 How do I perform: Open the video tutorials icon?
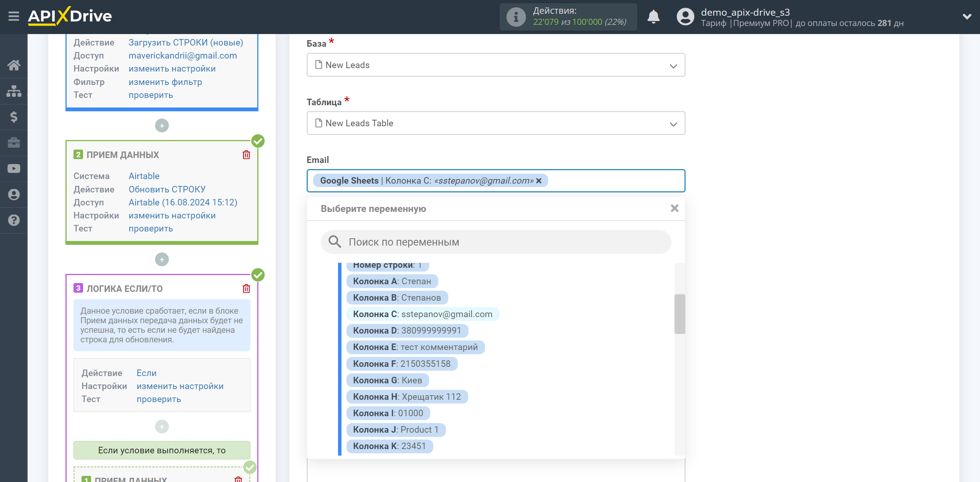pos(14,169)
